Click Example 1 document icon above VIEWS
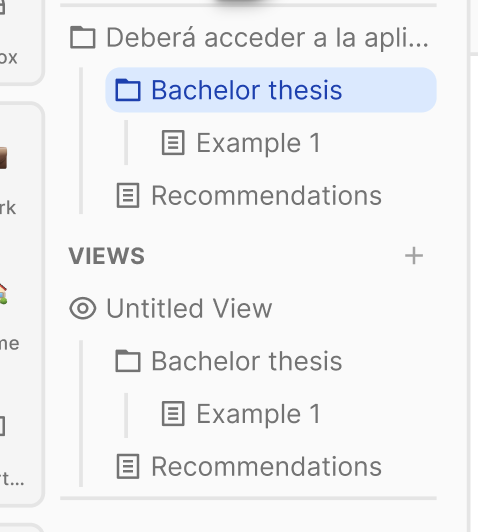The height and width of the screenshot is (532, 478). tap(173, 142)
